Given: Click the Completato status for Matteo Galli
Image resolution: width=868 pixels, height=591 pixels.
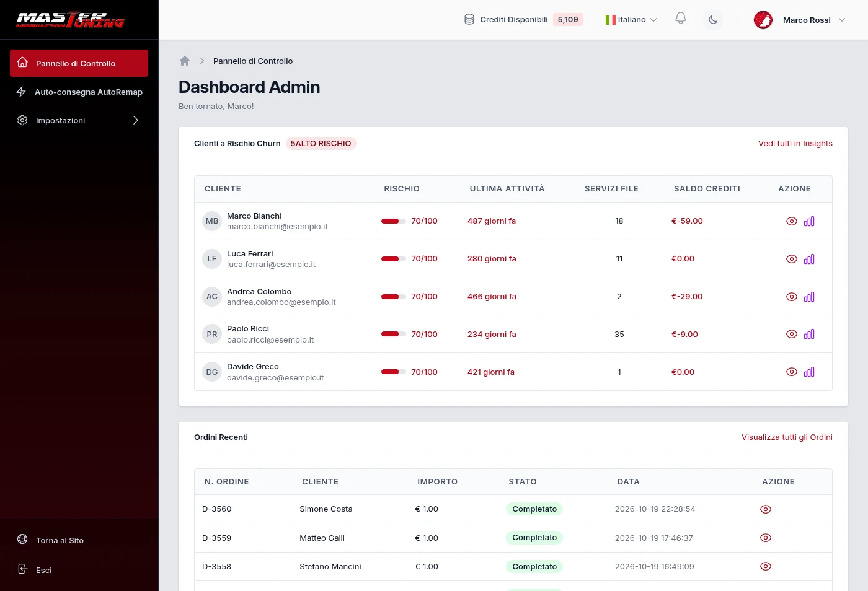Looking at the screenshot, I should tap(534, 538).
